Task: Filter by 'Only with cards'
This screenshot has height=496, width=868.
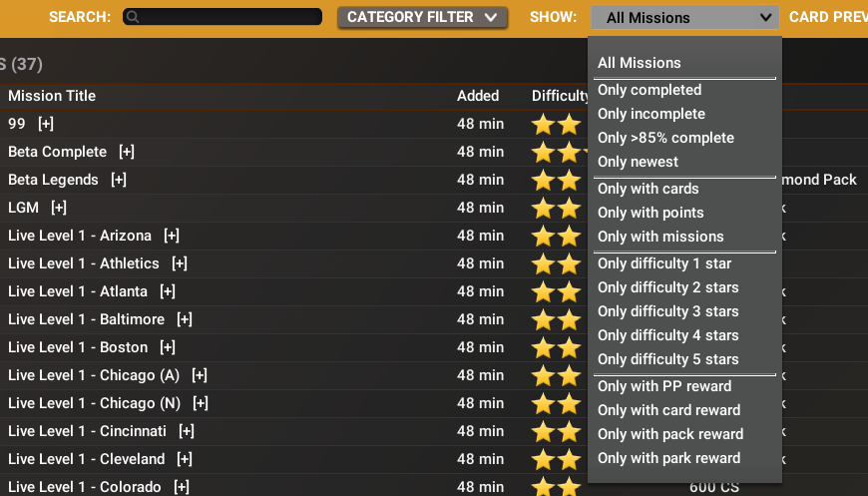Action: pos(649,189)
